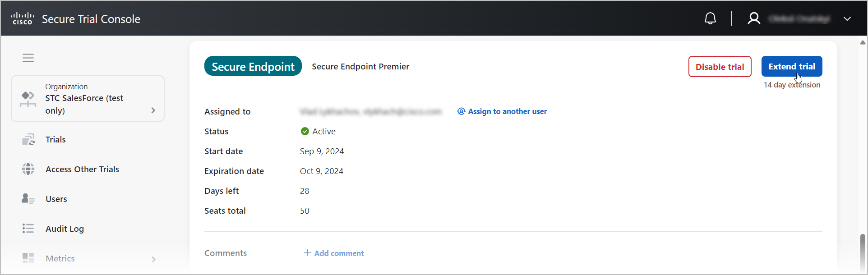Image resolution: width=868 pixels, height=275 pixels.
Task: Click the page vertical scrollbar thumb
Action: pos(863,252)
